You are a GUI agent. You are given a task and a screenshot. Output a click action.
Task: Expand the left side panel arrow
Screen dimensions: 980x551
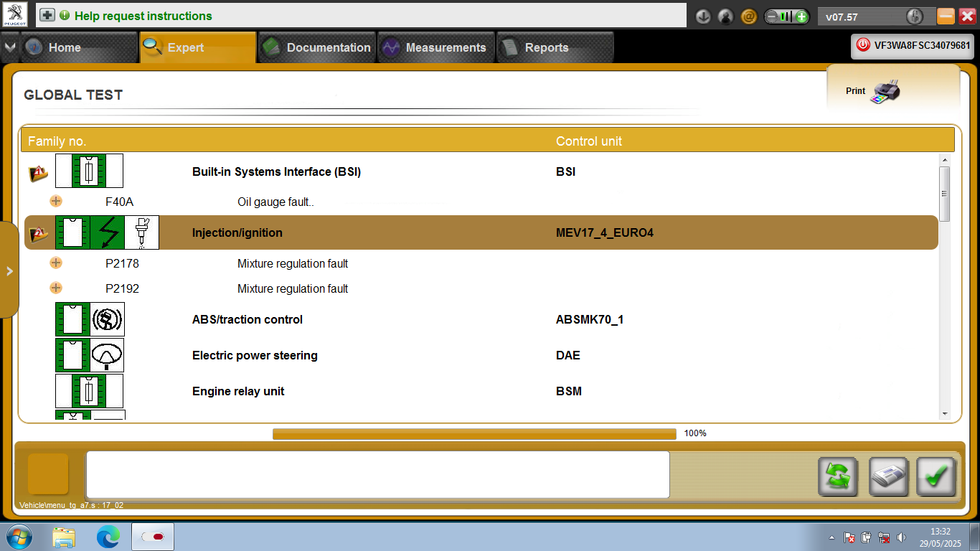pos(9,270)
